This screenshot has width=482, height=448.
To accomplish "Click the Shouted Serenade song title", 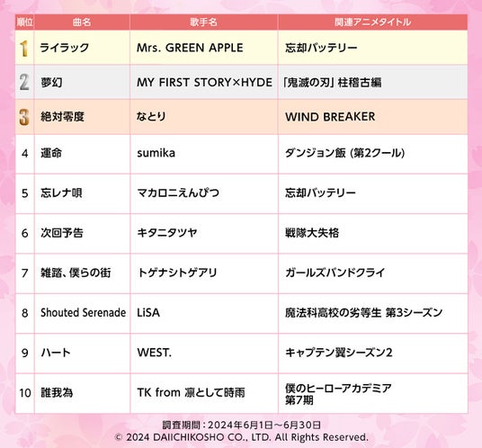I will coord(84,312).
